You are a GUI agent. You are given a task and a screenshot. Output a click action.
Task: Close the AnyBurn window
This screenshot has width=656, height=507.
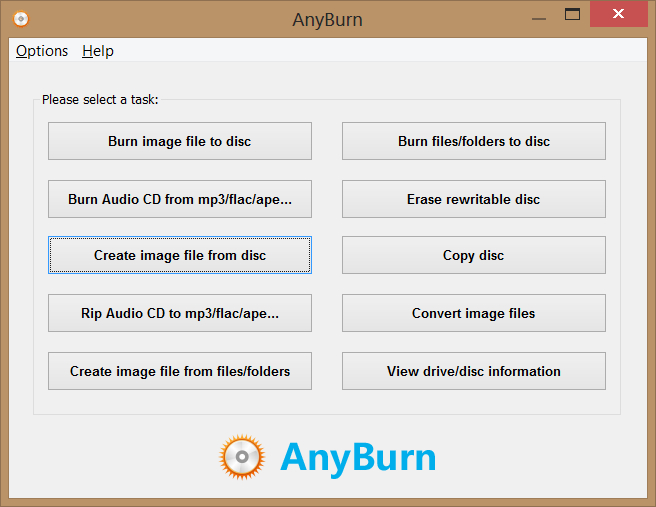coord(620,14)
